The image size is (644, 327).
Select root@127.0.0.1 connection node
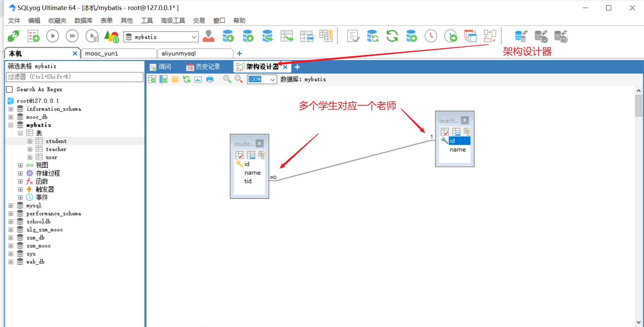tap(38, 101)
